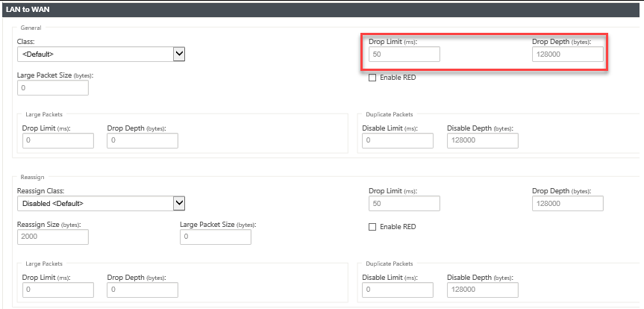Click Reassign Large Packet Size field

pyautogui.click(x=216, y=237)
